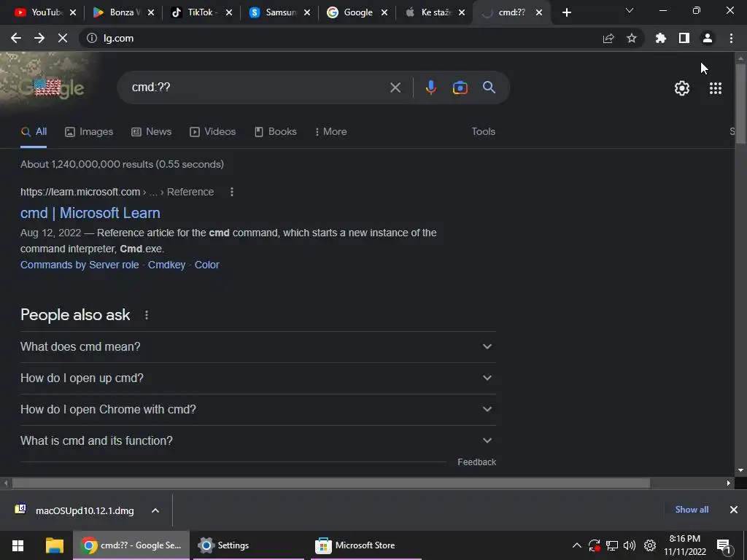Switch to Microsoft Store in taskbar
The width and height of the screenshot is (747, 560).
pos(366,545)
